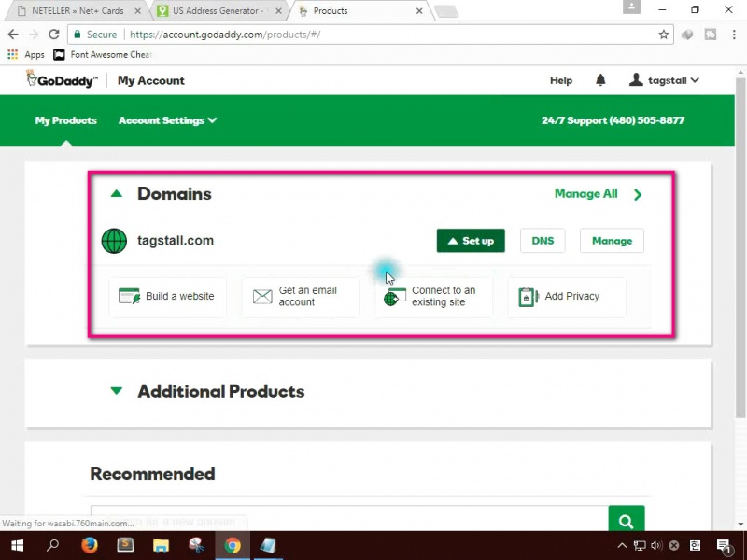The height and width of the screenshot is (560, 747).
Task: Show hidden system tray icons
Action: (622, 546)
